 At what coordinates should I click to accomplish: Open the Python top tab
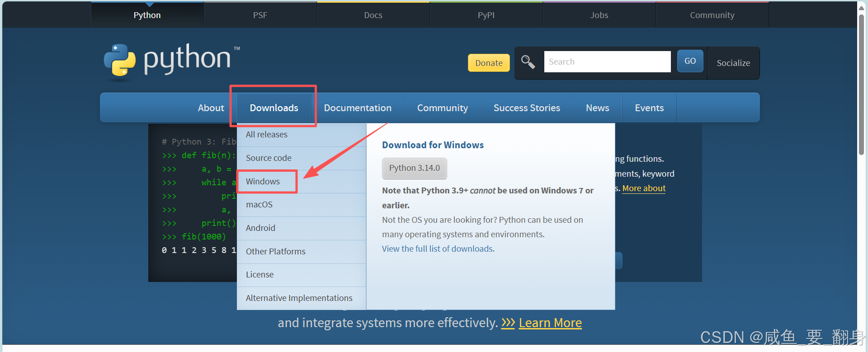pos(147,15)
